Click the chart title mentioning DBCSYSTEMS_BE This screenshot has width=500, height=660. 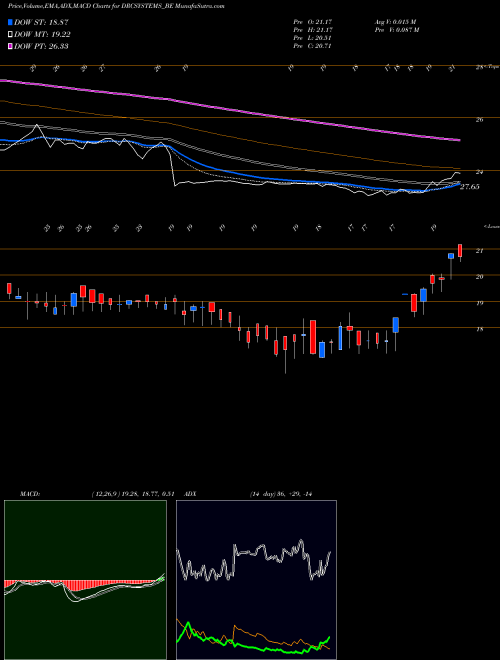coord(116,6)
